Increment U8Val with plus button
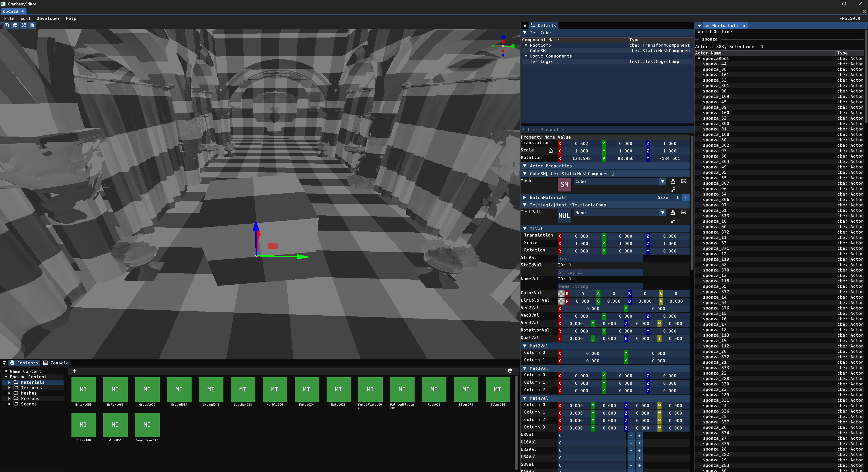This screenshot has height=472, width=868. pyautogui.click(x=639, y=435)
